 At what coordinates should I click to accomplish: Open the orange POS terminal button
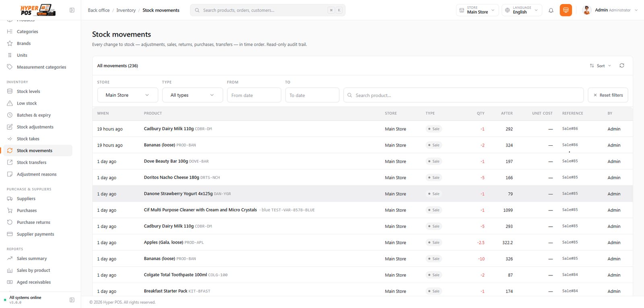coord(566,10)
